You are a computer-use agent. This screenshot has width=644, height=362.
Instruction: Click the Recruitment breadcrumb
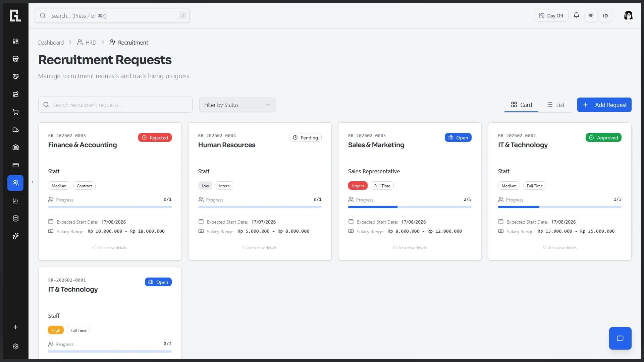point(129,43)
